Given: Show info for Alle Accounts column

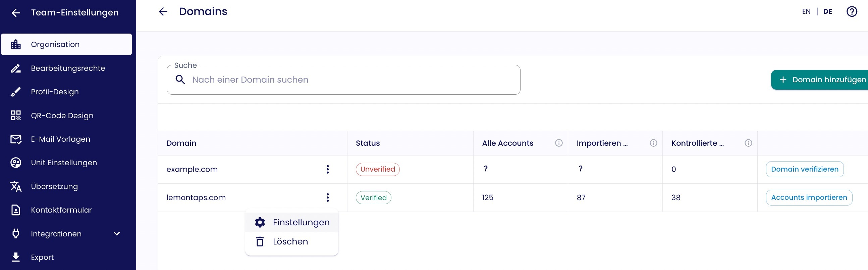Looking at the screenshot, I should [x=559, y=143].
